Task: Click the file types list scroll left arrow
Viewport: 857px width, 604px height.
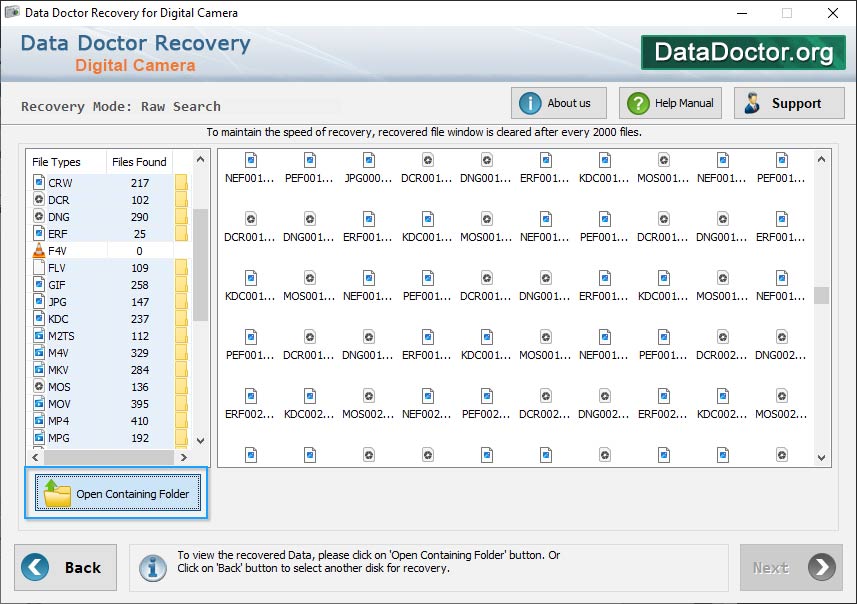Action: (x=35, y=457)
